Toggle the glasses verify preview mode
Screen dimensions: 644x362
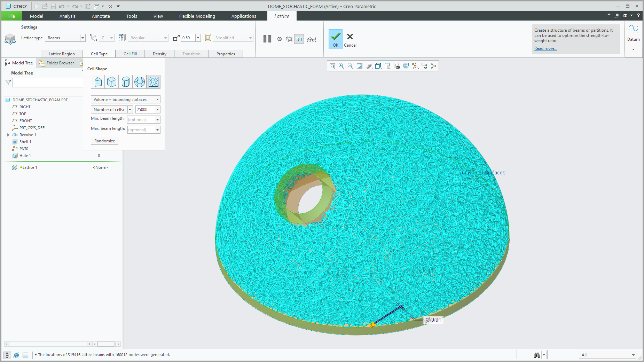pos(312,39)
